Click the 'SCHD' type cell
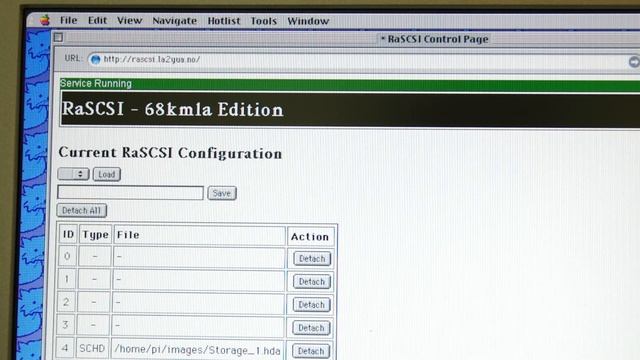 tap(92, 349)
